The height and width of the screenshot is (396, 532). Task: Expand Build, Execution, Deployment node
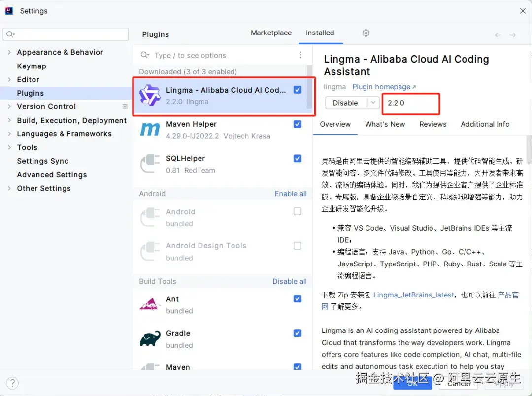[x=9, y=120]
